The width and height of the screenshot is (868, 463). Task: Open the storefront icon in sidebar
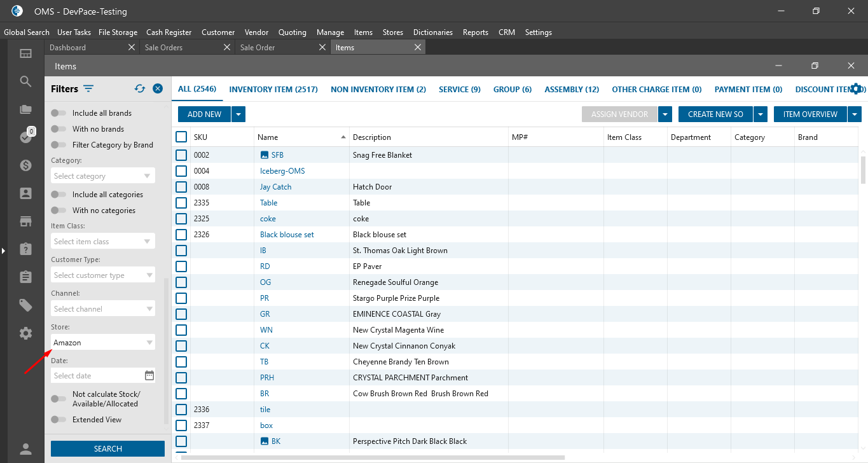tap(25, 221)
